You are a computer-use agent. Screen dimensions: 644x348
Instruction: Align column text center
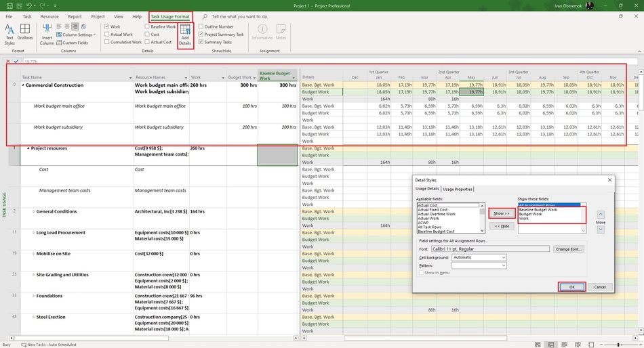pos(67,26)
